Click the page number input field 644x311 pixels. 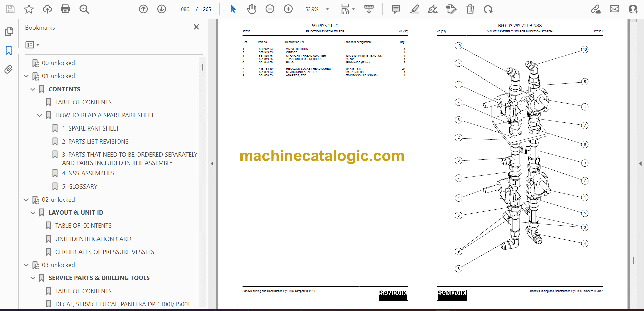pyautogui.click(x=183, y=9)
